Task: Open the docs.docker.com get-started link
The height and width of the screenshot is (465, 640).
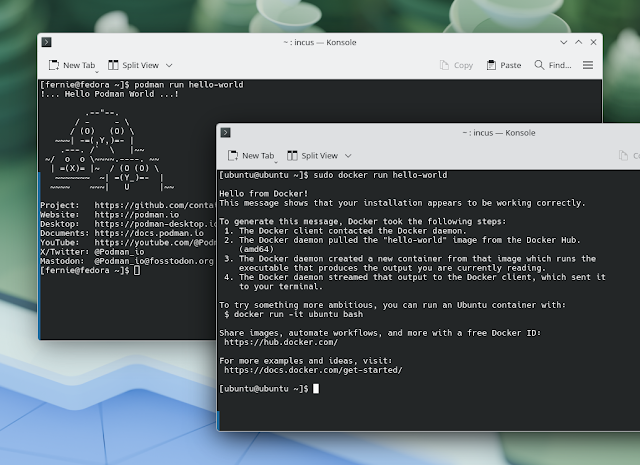Action: pyautogui.click(x=313, y=370)
